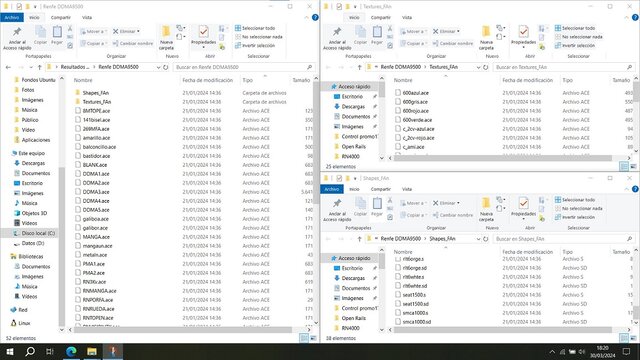Click Invertir selección in Shapes_FAn ribbon
This screenshot has width=640, height=360.
click(575, 217)
